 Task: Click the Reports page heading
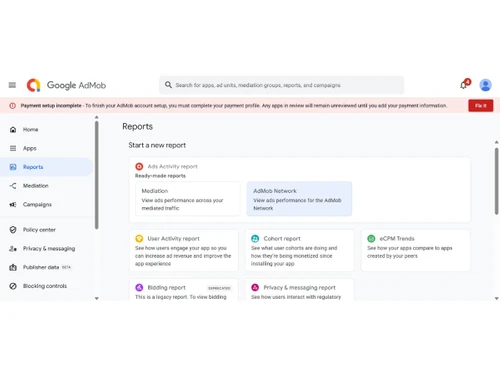(x=137, y=127)
